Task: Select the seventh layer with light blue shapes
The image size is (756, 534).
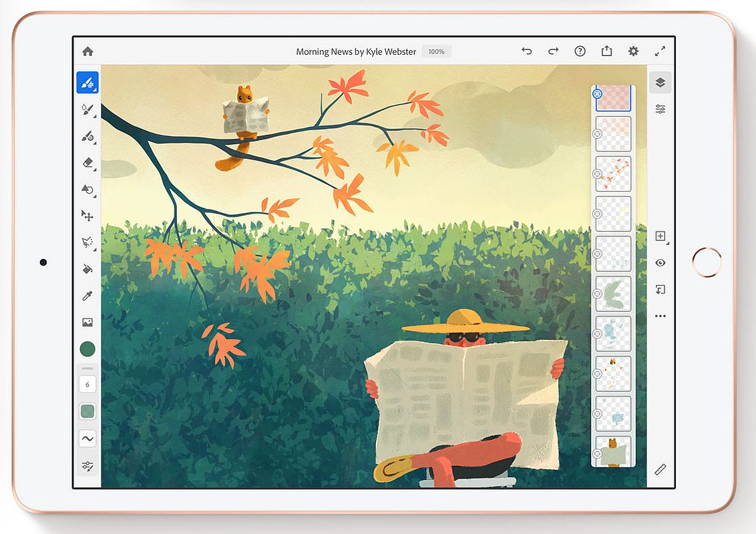Action: (613, 334)
